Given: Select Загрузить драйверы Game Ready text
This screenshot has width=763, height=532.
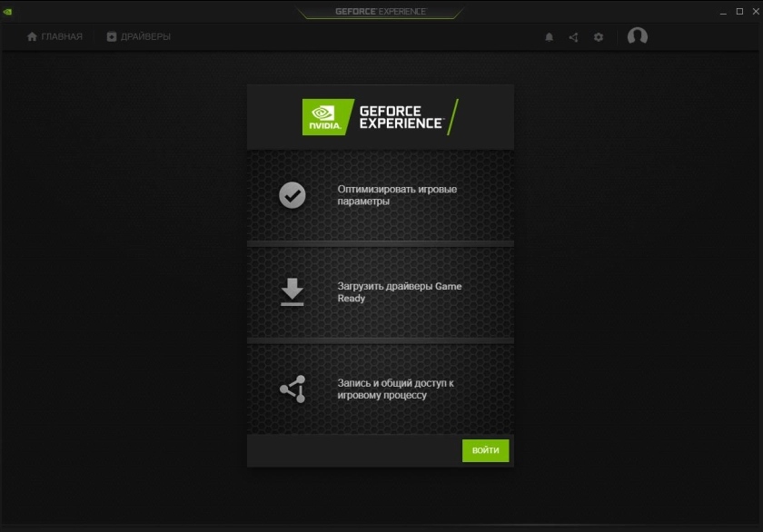Looking at the screenshot, I should tap(400, 292).
